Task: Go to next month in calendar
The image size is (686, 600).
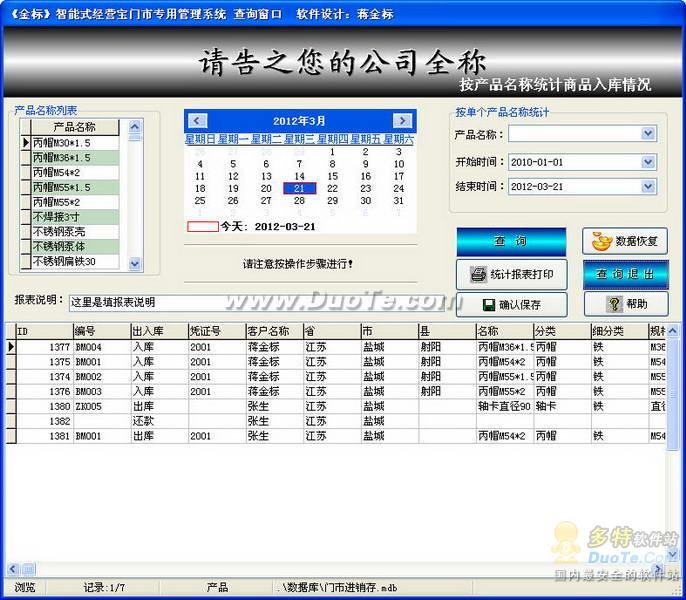Action: (402, 121)
